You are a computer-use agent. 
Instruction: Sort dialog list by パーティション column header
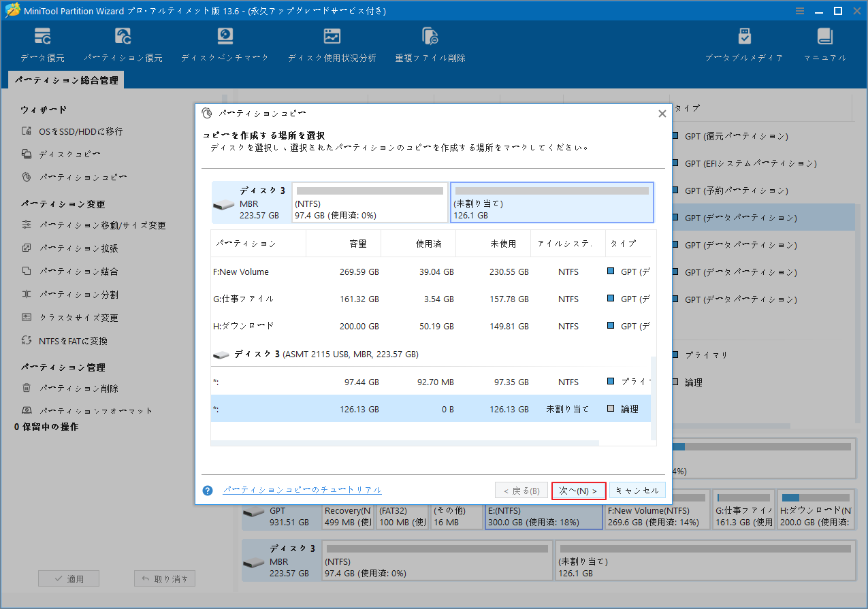click(x=259, y=244)
